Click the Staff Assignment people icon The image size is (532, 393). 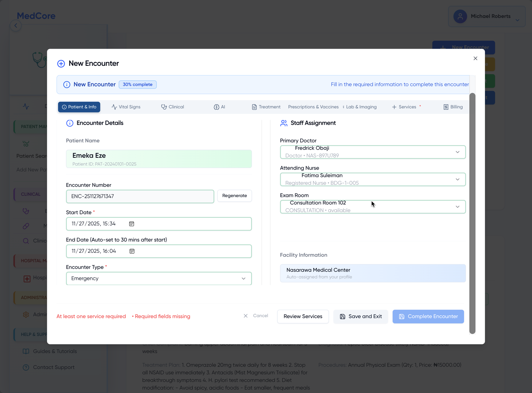pyautogui.click(x=284, y=123)
